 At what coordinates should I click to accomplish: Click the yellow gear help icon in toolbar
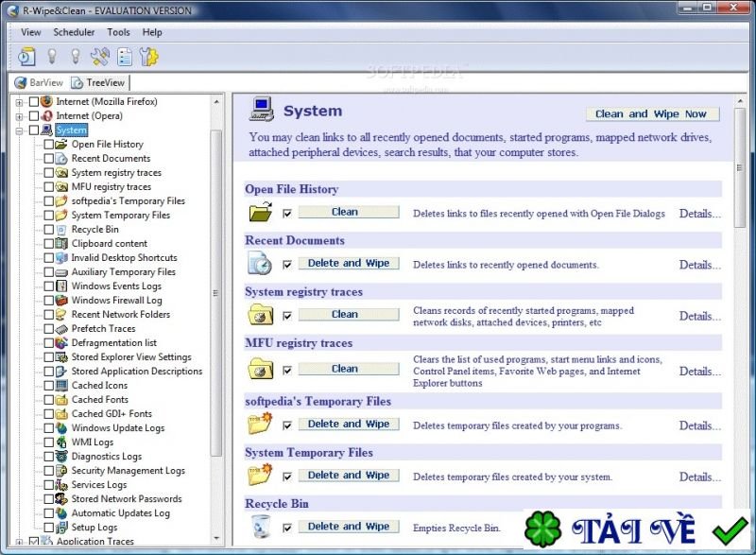149,56
